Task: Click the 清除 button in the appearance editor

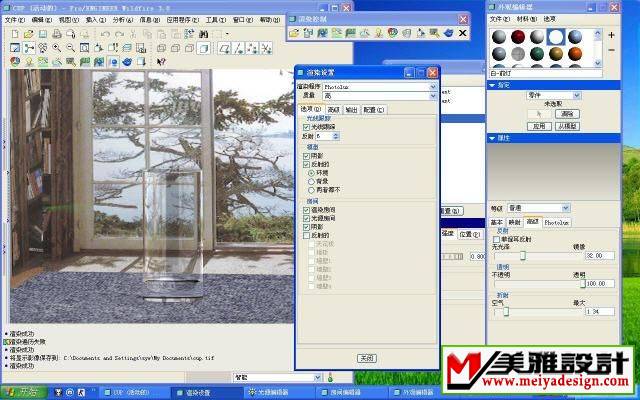Action: 567,114
